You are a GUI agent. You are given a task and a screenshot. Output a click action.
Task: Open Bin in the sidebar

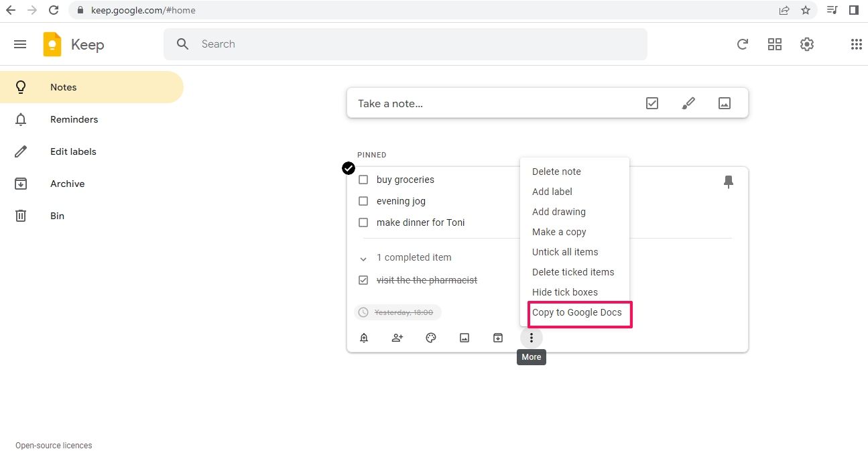tap(92, 216)
